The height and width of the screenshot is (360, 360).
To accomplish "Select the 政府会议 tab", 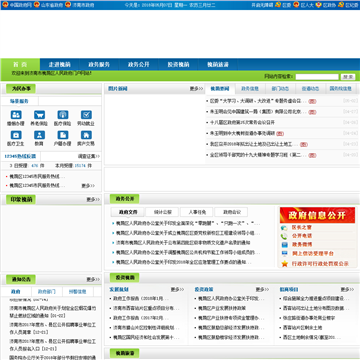I will (232, 212).
